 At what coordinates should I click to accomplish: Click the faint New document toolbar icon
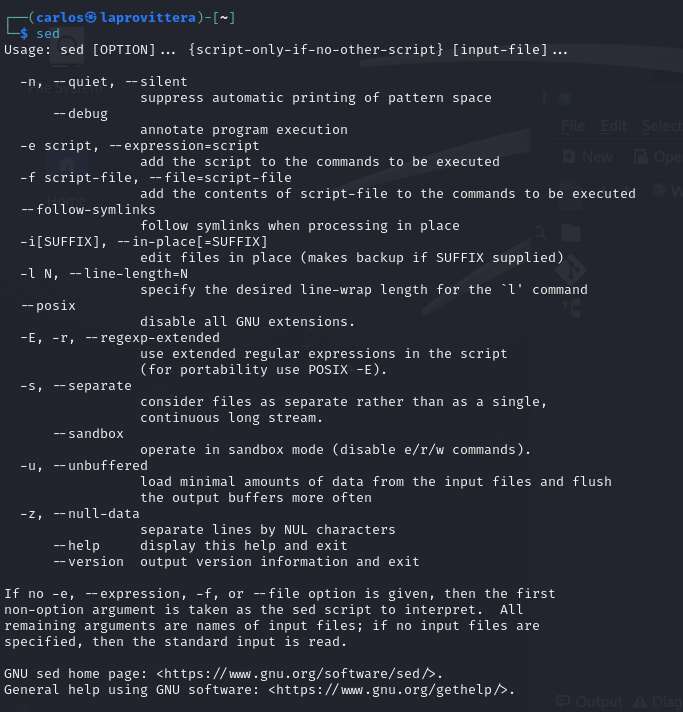pyautogui.click(x=569, y=157)
